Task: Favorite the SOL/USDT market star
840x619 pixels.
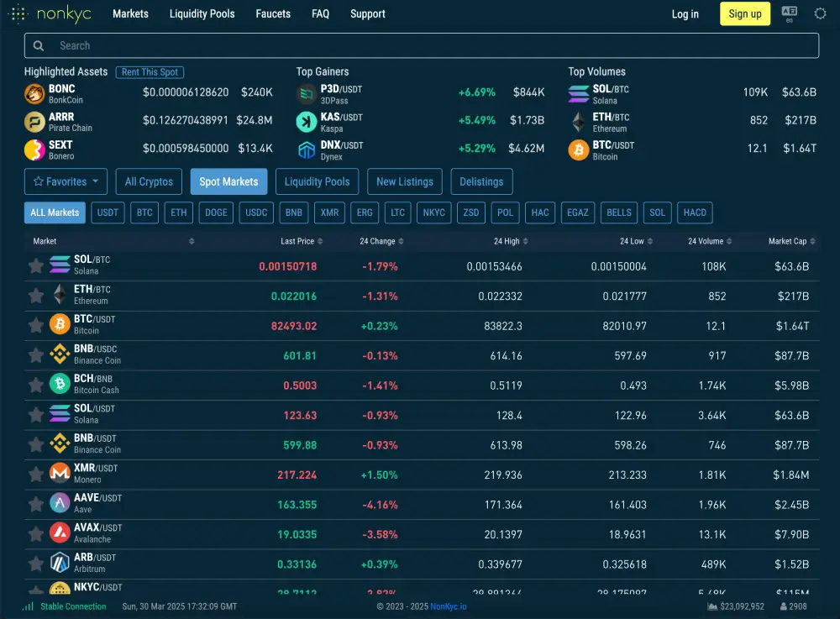Action: click(x=36, y=414)
